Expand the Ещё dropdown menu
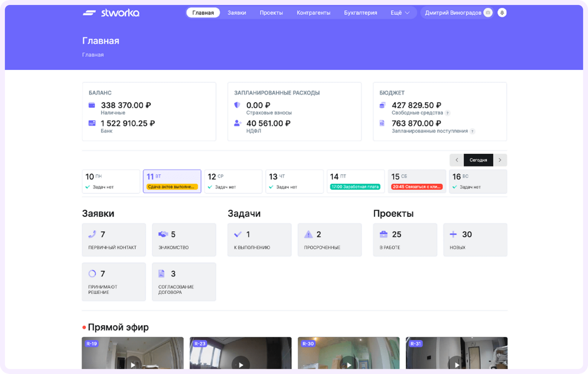This screenshot has height=374, width=588. pos(400,13)
